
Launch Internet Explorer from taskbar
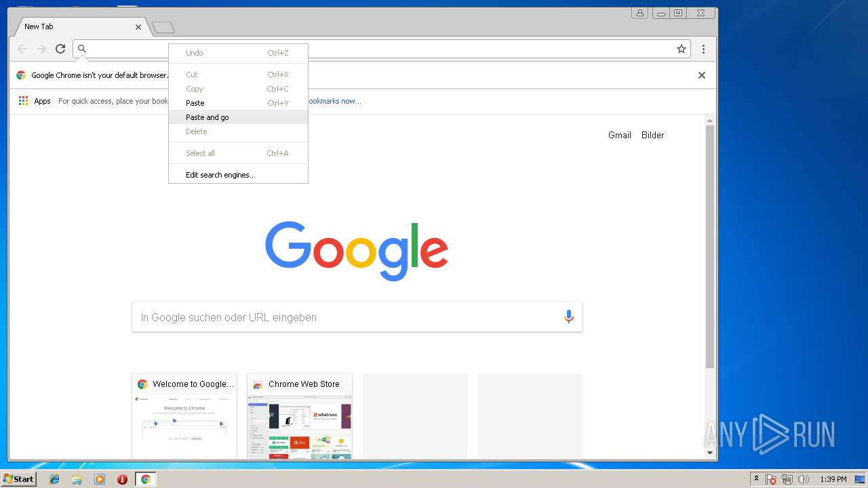(x=54, y=479)
